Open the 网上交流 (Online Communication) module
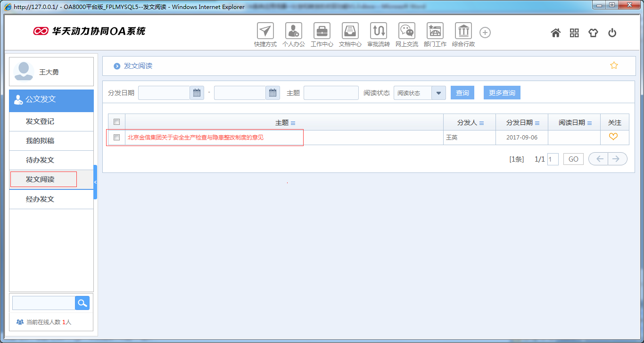The width and height of the screenshot is (644, 343). 406,32
